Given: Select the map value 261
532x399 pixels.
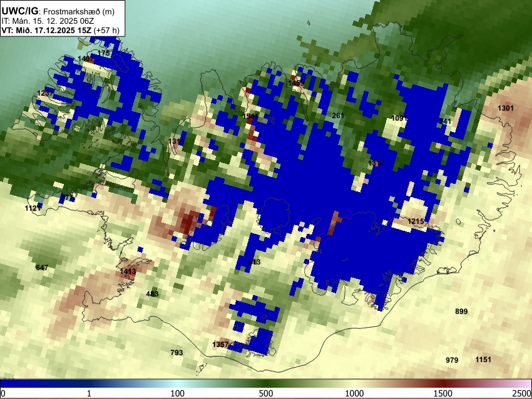Looking at the screenshot, I should pos(338,116).
